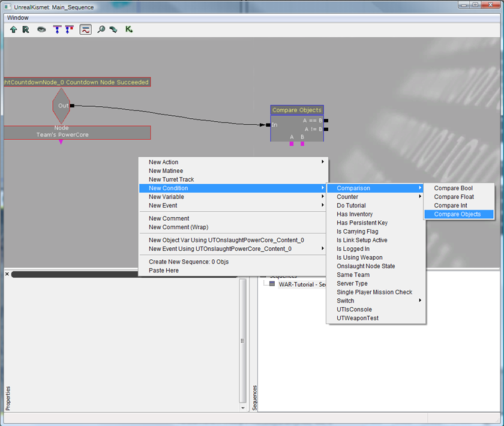The height and width of the screenshot is (426, 504).
Task: Click the A != B output connector
Action: [326, 129]
